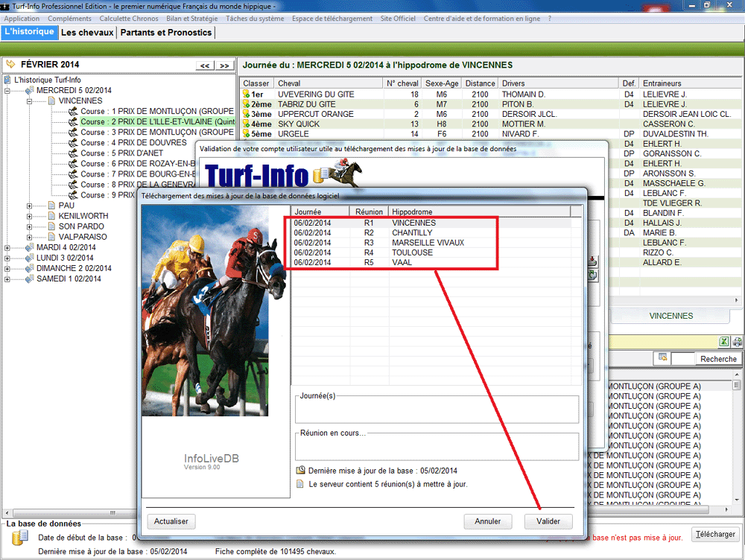
Task: Switch to Partants et Pronostics tab
Action: click(x=166, y=32)
